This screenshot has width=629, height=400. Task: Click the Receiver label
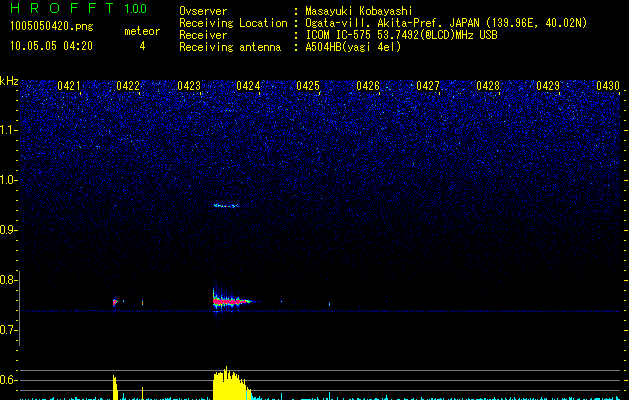[x=203, y=35]
